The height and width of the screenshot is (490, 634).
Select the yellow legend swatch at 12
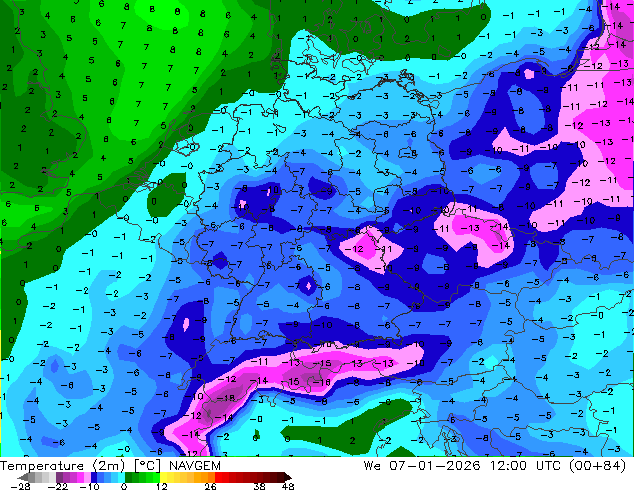(163, 477)
